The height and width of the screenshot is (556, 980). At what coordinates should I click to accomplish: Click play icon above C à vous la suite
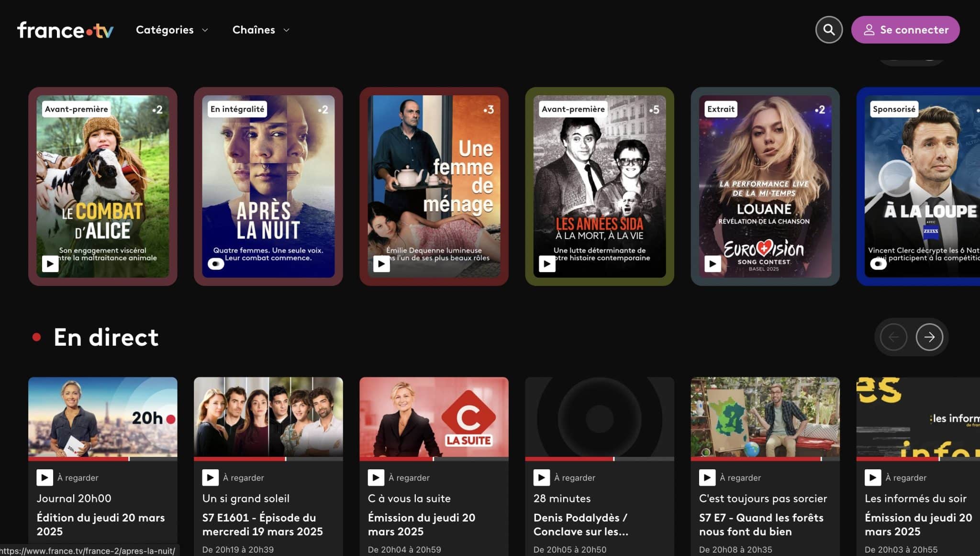point(376,477)
